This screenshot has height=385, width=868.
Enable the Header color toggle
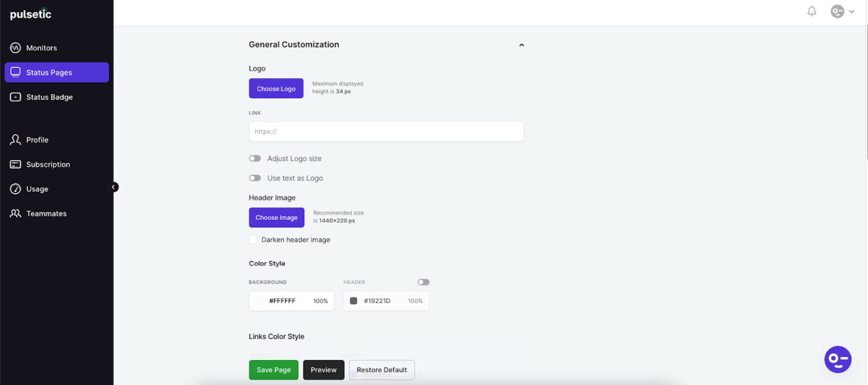coord(423,282)
